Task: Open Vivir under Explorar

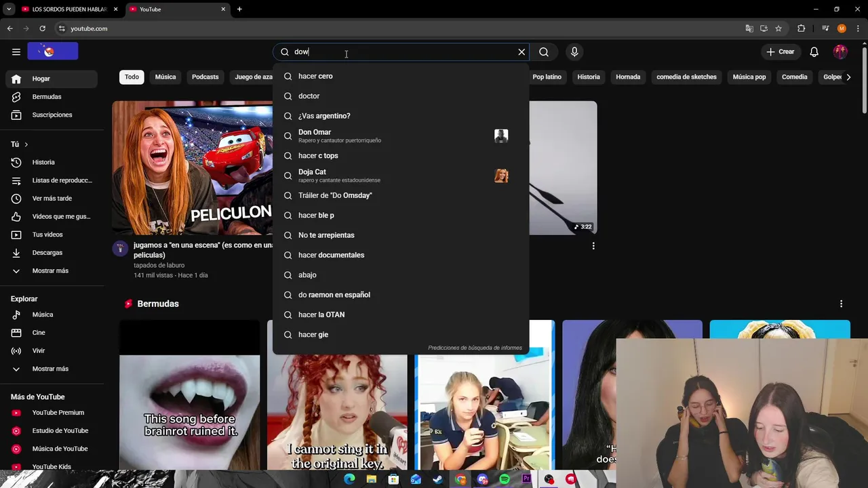Action: tap(52, 350)
